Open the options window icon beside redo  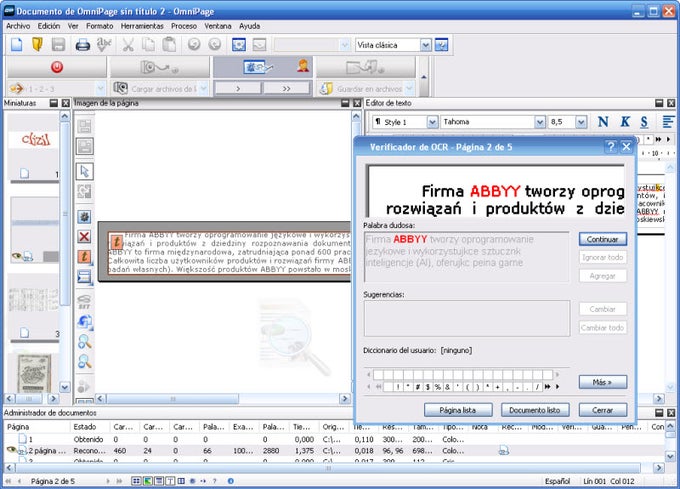point(239,45)
